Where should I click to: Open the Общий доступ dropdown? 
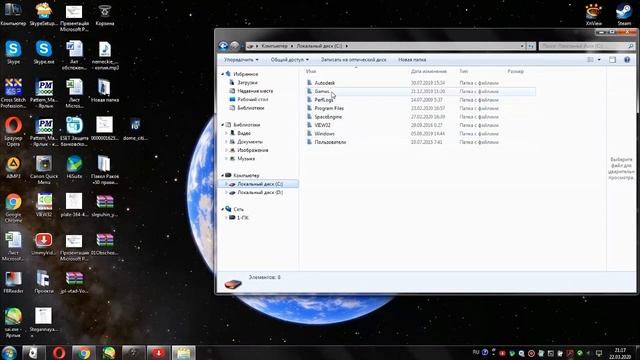tap(289, 60)
